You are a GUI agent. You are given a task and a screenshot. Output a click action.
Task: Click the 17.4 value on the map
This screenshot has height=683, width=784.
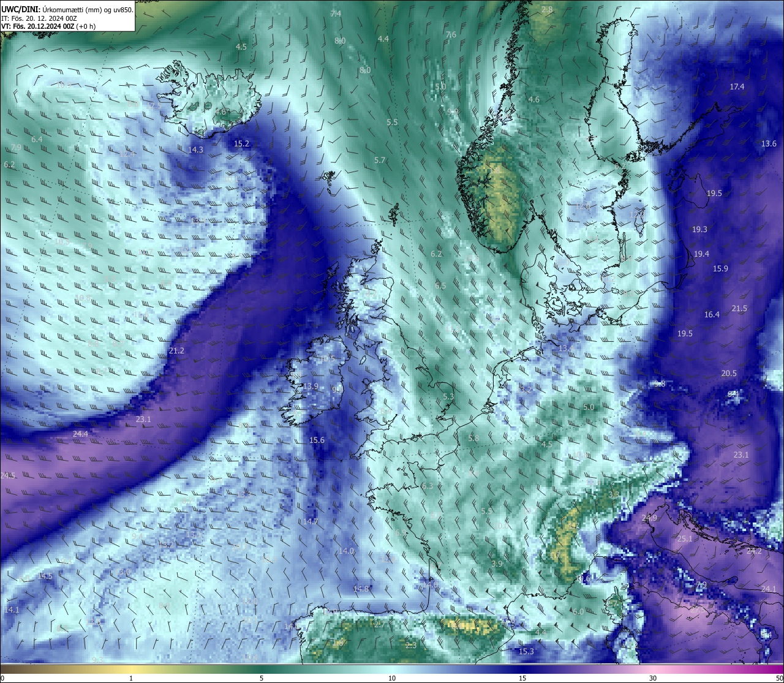point(737,87)
